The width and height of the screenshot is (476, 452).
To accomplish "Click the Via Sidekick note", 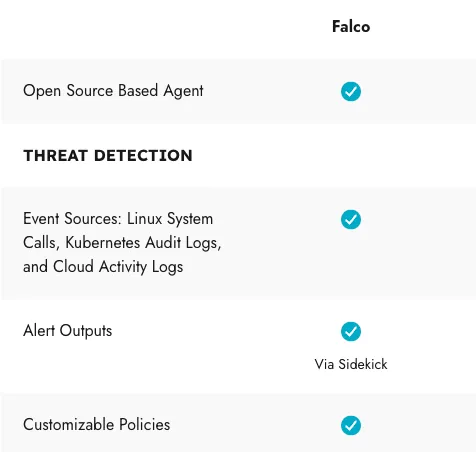I will pos(351,364).
